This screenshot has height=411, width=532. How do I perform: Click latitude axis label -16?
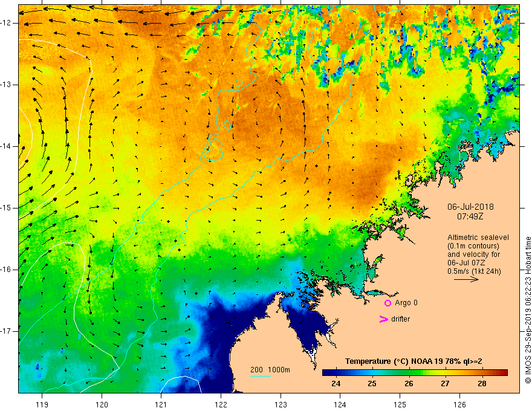6,269
